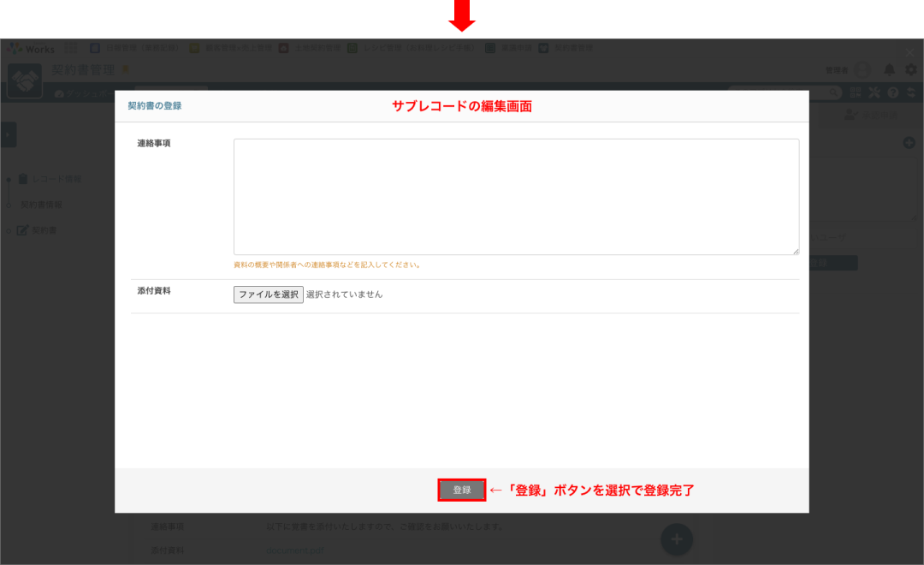This screenshot has width=924, height=565.
Task: Click the search magnifier icon
Action: (x=833, y=92)
